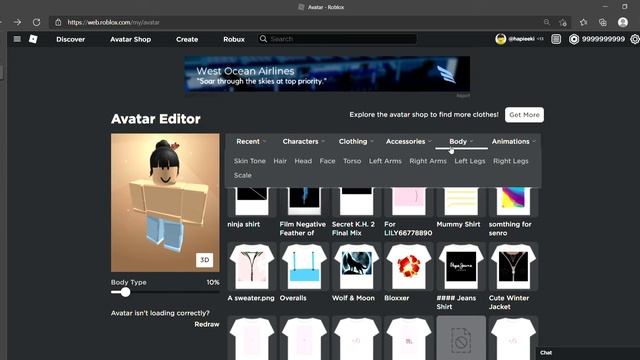Open the browser collections icon
Image resolution: width=640 pixels, height=360 pixels.
click(x=603, y=22)
